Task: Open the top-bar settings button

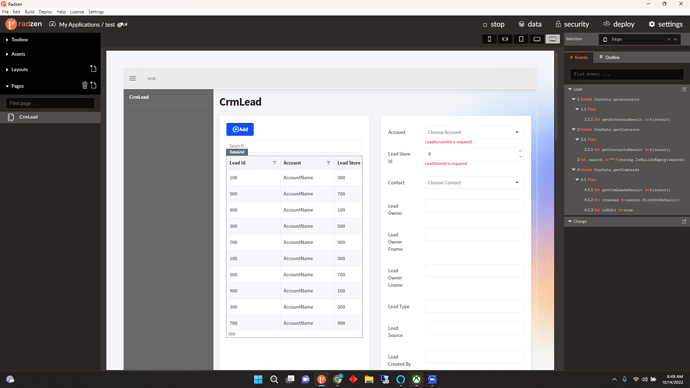Action: tap(665, 24)
